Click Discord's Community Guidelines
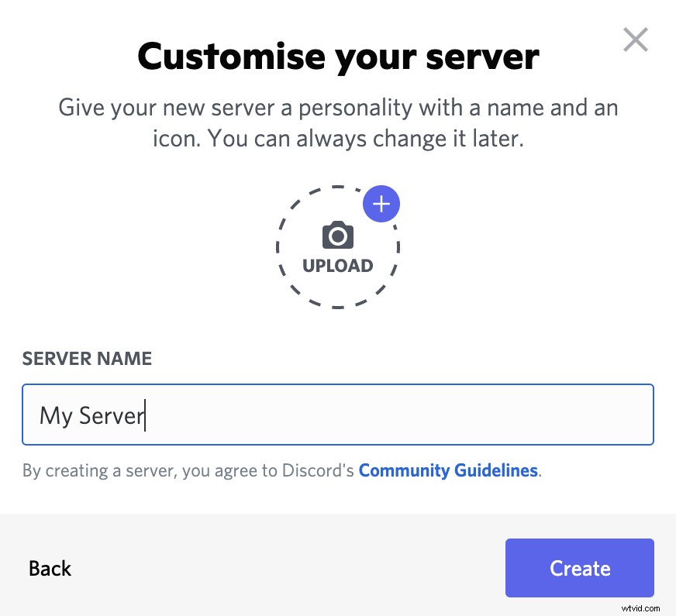Viewport: 676px width, 616px height. pos(448,470)
